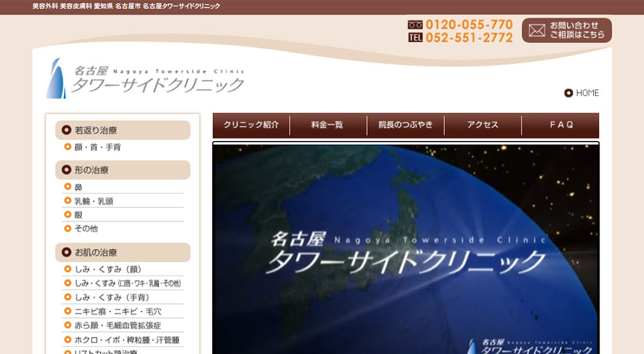This screenshot has height=354, width=644.
Task: Open the 顔・首・手背 link
Action: pos(97,147)
